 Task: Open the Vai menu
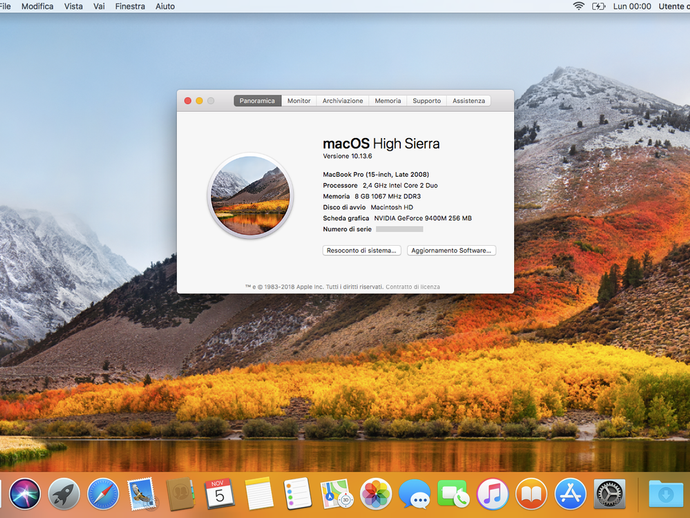pyautogui.click(x=99, y=6)
